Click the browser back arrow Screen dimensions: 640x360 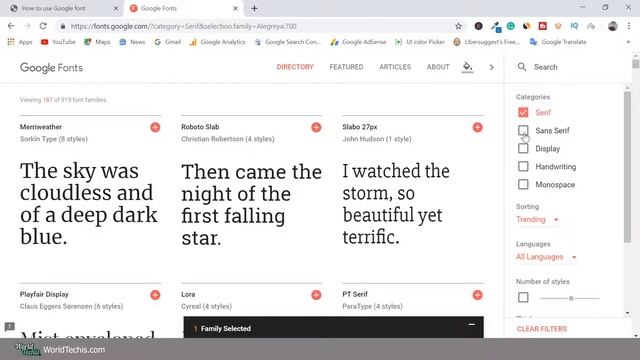pyautogui.click(x=11, y=26)
